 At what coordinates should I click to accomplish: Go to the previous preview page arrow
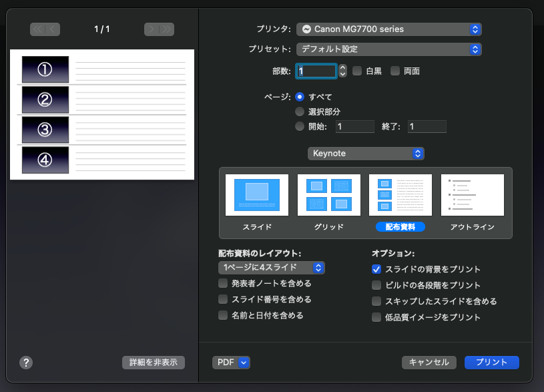(x=45, y=29)
